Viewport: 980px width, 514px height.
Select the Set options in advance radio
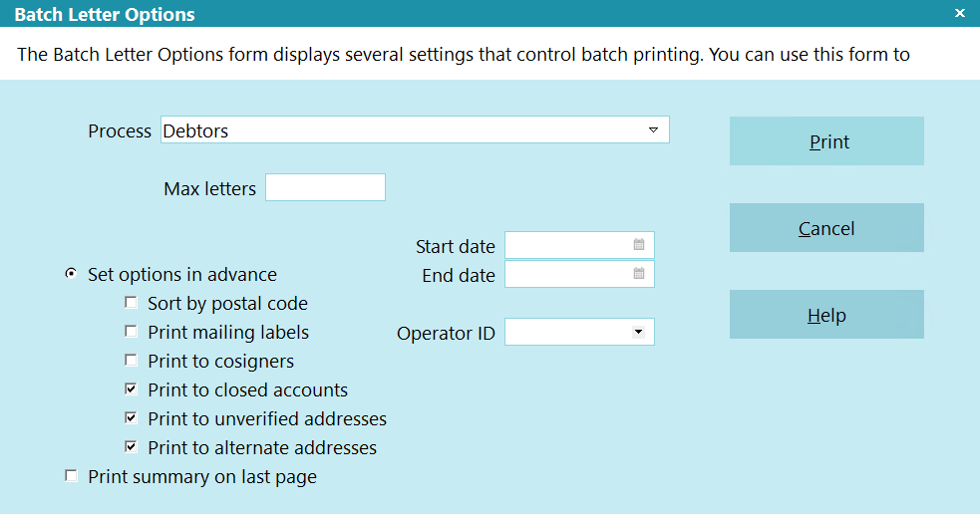click(x=71, y=274)
